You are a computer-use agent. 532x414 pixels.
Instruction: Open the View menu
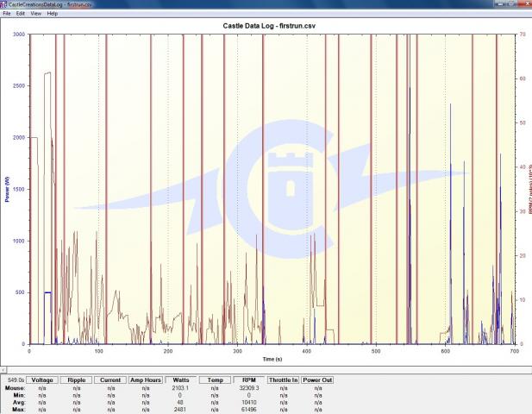pyautogui.click(x=36, y=14)
